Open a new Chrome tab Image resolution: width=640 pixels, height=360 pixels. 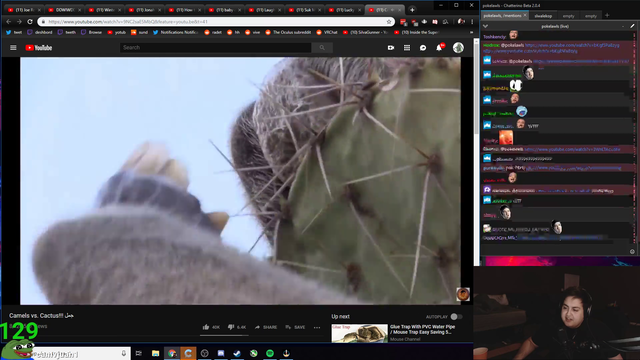coord(412,10)
